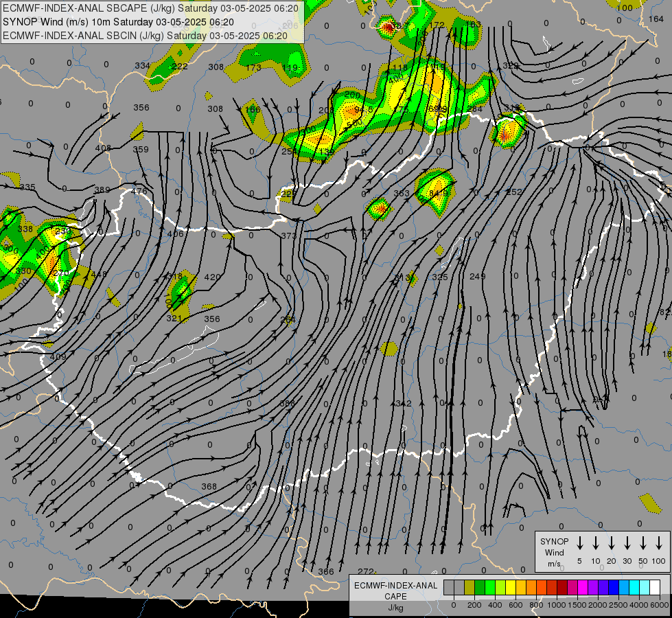Click the 'J/kg' unit under CAPE

coord(395,608)
